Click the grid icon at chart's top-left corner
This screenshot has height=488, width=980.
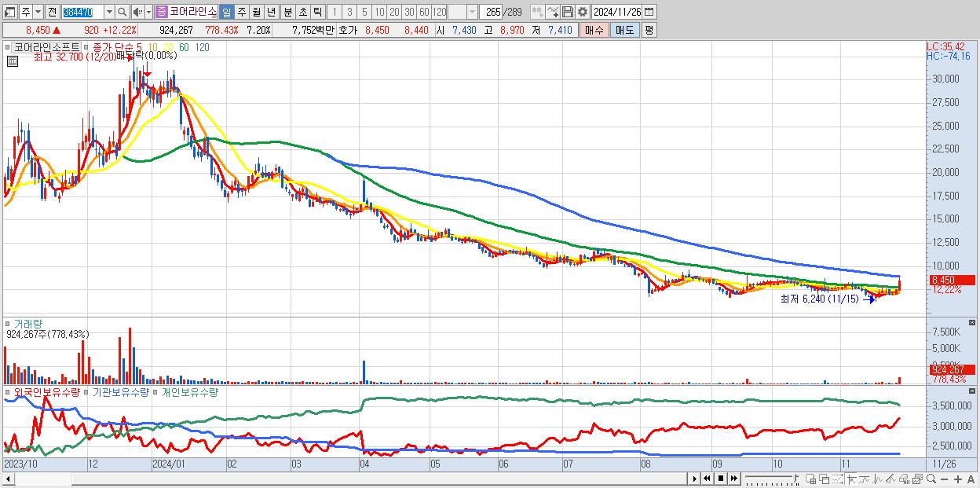11,60
